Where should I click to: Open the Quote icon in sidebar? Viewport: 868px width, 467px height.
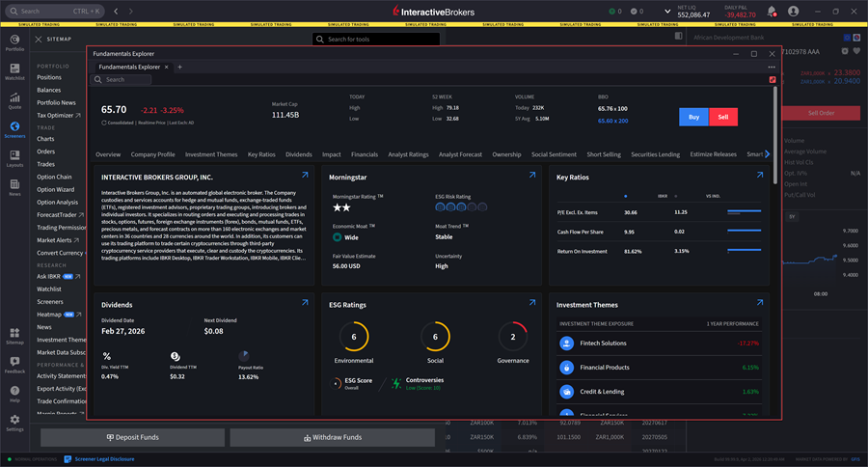tap(14, 99)
